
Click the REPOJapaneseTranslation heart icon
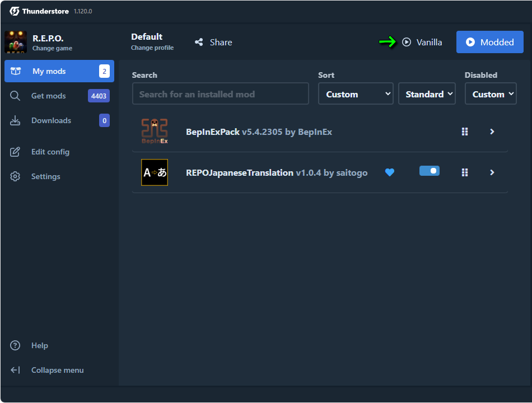(390, 172)
